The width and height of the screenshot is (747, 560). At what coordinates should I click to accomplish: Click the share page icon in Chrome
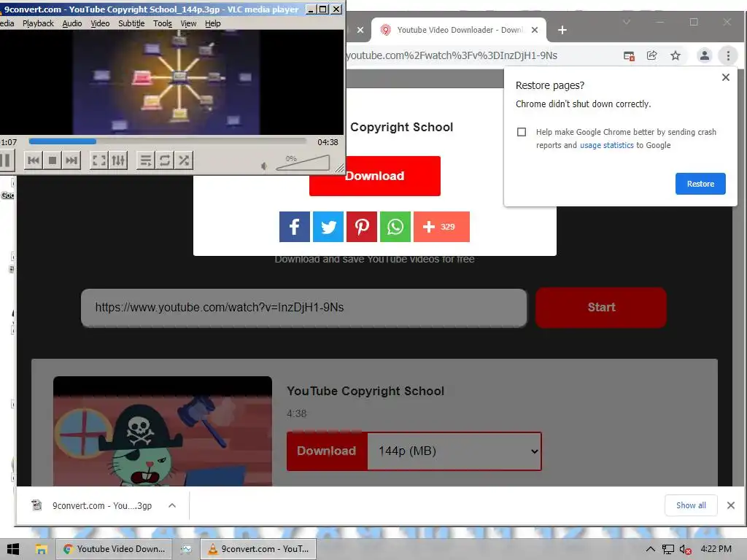point(651,55)
